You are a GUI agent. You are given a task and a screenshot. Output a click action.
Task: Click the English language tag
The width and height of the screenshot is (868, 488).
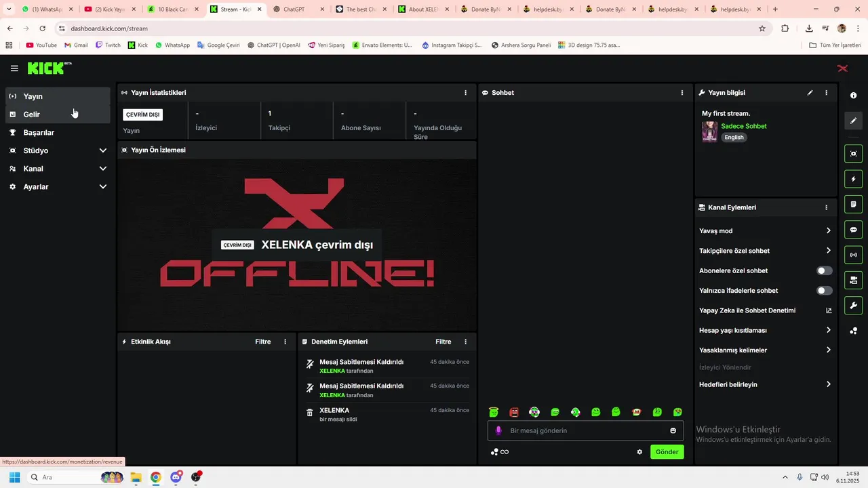pyautogui.click(x=734, y=137)
